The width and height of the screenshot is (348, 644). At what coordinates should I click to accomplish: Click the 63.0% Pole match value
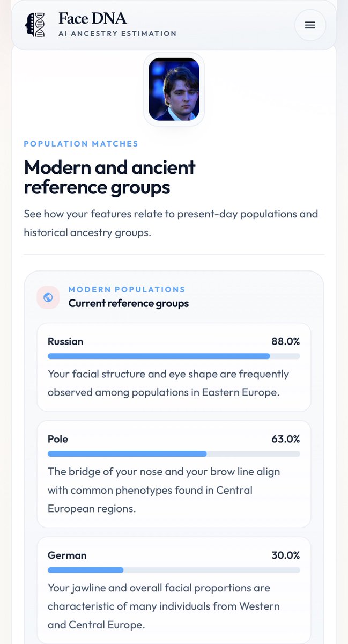click(x=286, y=439)
